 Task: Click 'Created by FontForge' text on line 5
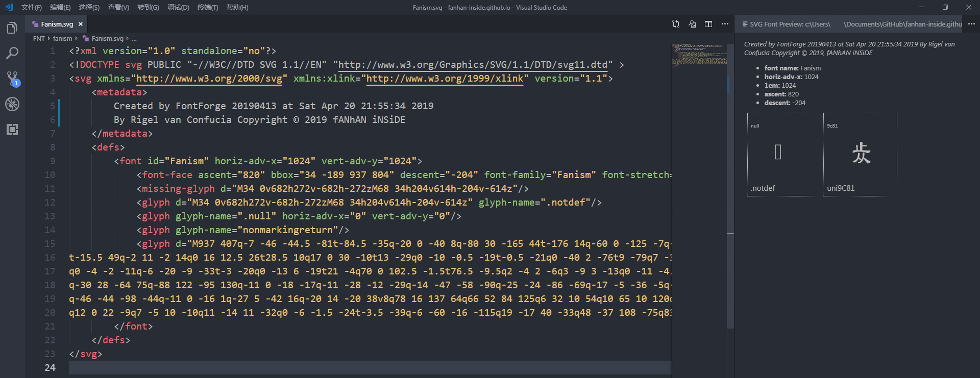click(274, 106)
